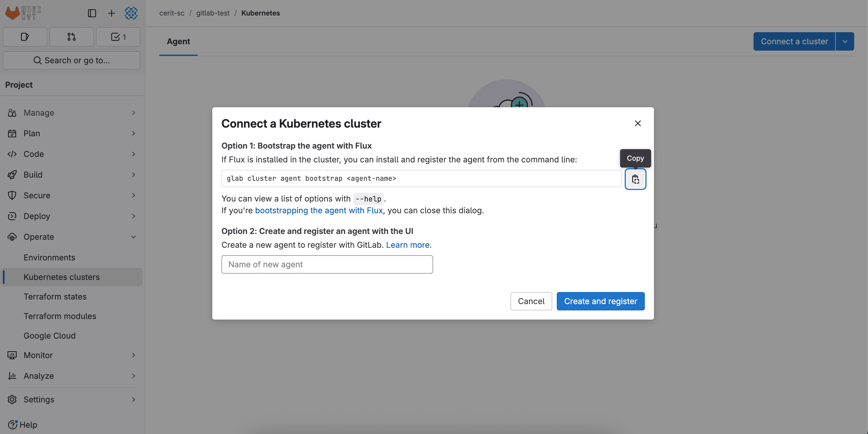Copy the glab bootstrap command via clipboard icon

click(635, 179)
